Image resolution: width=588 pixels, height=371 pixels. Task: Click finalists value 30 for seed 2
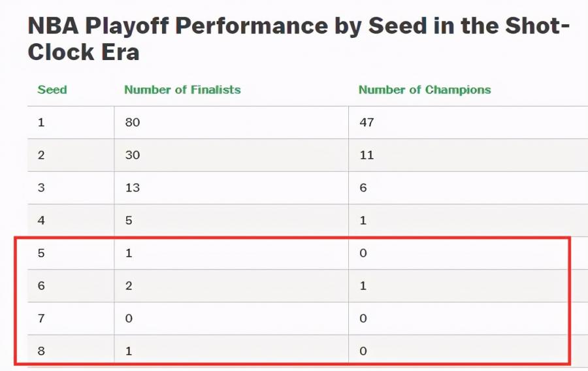click(133, 155)
